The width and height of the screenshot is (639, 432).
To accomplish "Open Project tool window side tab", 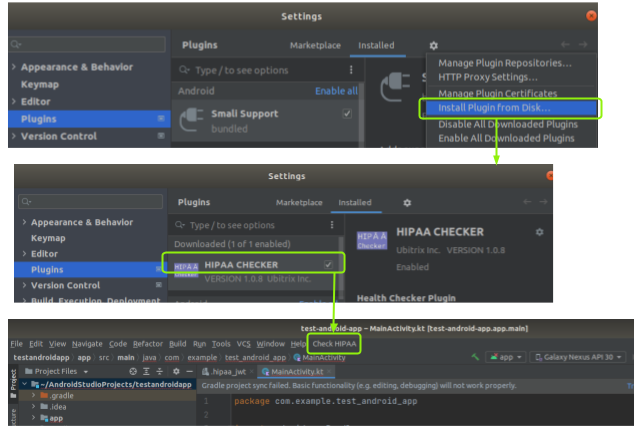I will pos(13,383).
